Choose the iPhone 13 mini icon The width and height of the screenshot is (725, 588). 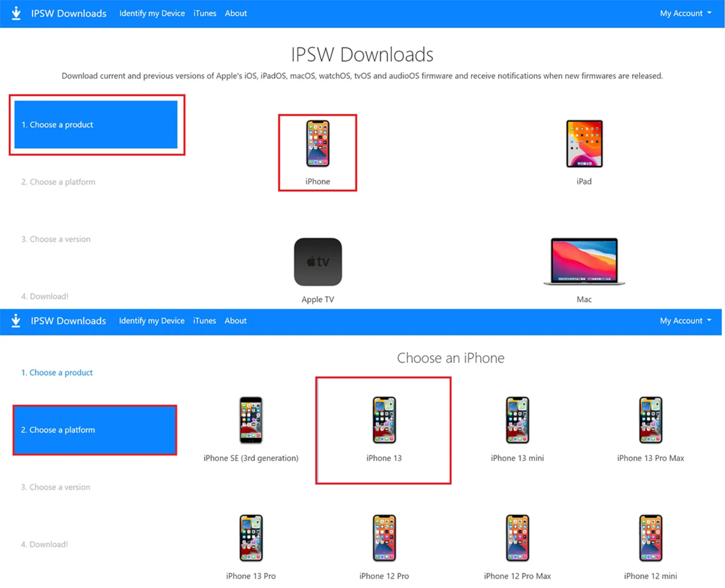coord(517,420)
